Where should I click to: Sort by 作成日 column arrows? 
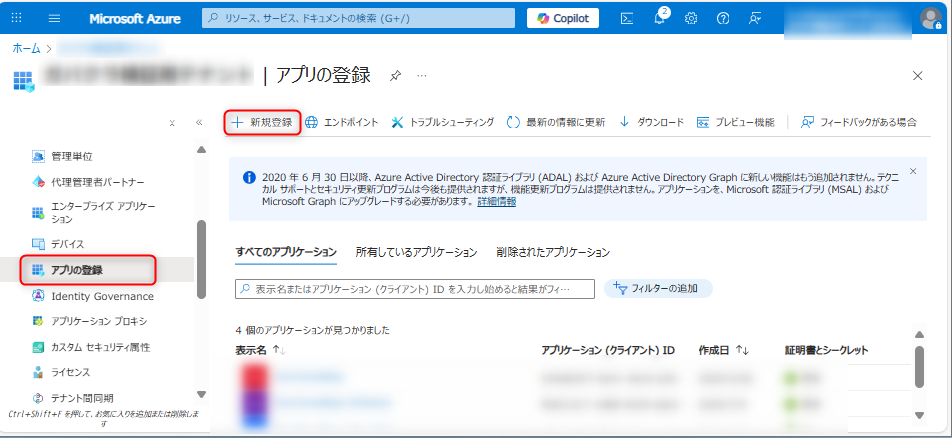[742, 351]
